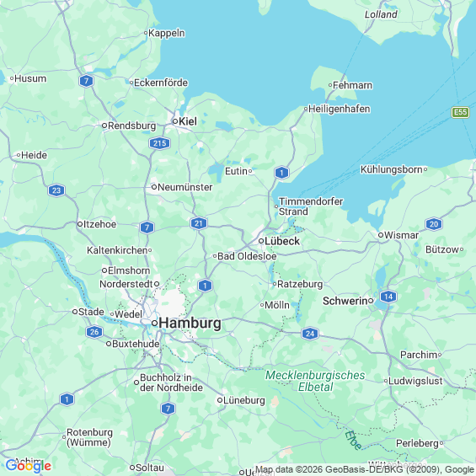Select the Lüneburg town marker
The image size is (476, 476).
point(220,400)
